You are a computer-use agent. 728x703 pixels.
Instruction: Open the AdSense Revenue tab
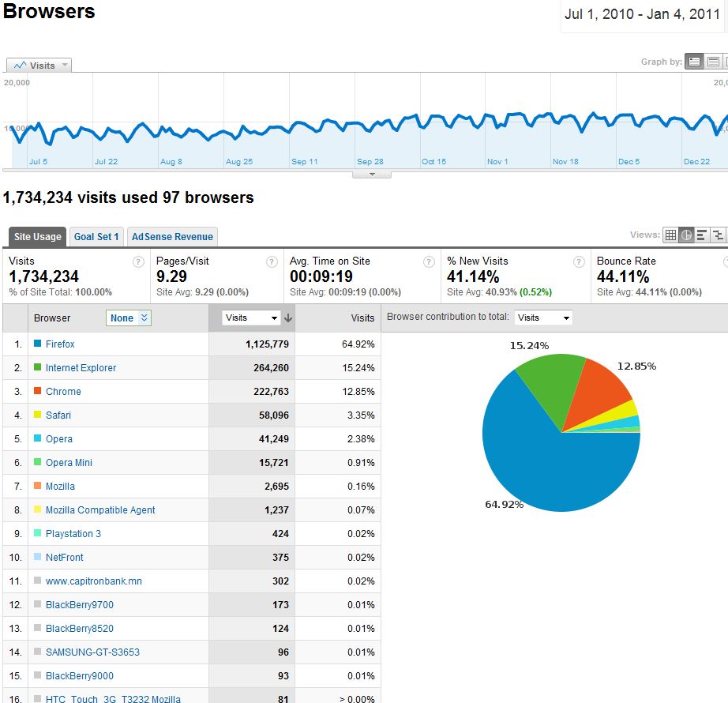coord(172,236)
